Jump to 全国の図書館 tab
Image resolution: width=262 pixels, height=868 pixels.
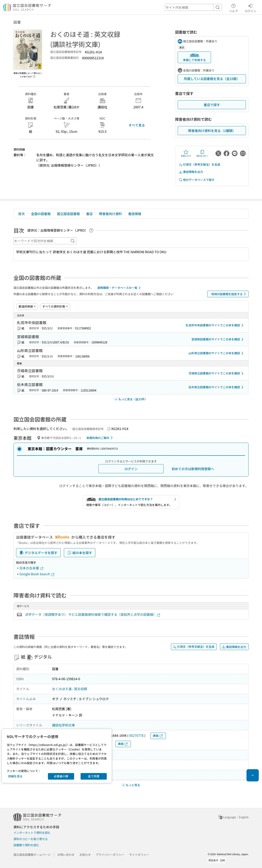pyautogui.click(x=41, y=214)
